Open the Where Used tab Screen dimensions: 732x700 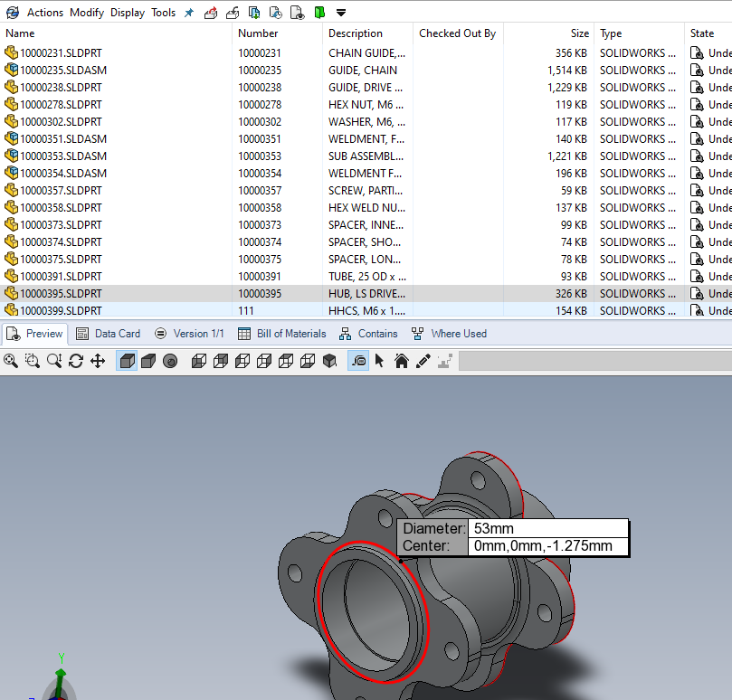tap(449, 334)
